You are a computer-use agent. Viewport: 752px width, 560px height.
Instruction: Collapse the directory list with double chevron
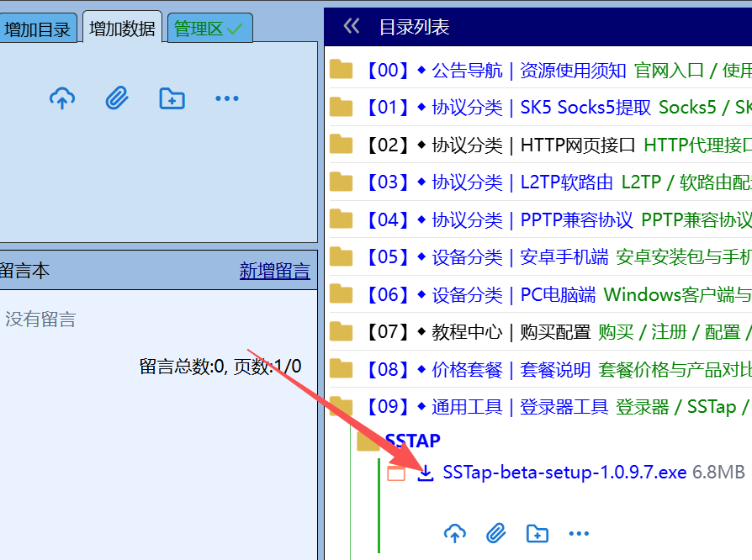click(x=352, y=26)
